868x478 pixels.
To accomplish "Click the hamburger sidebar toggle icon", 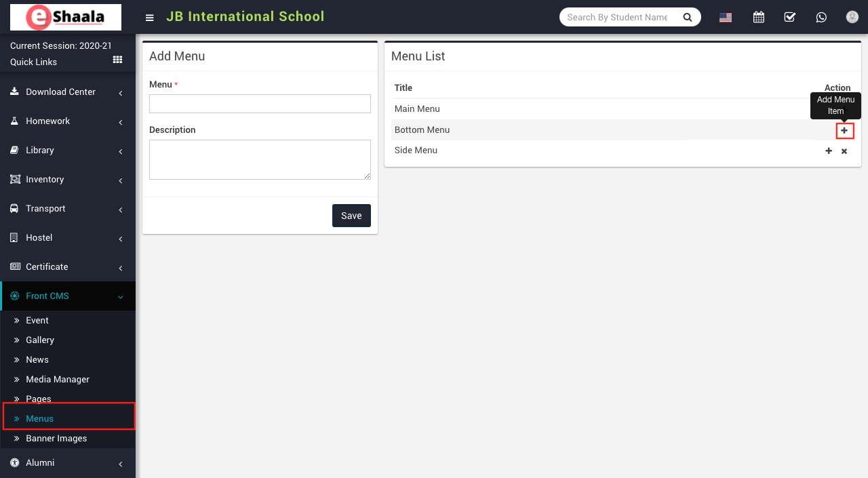I will pos(150,18).
